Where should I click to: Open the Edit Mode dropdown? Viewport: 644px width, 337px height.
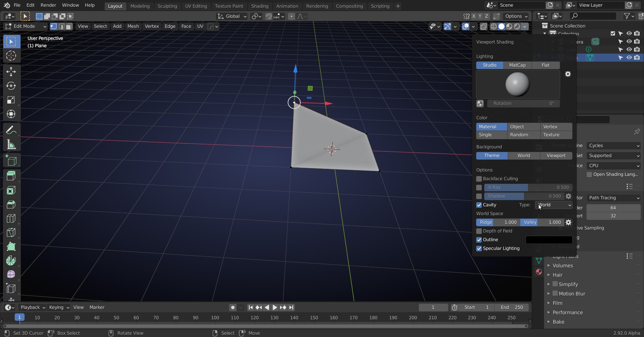point(25,26)
